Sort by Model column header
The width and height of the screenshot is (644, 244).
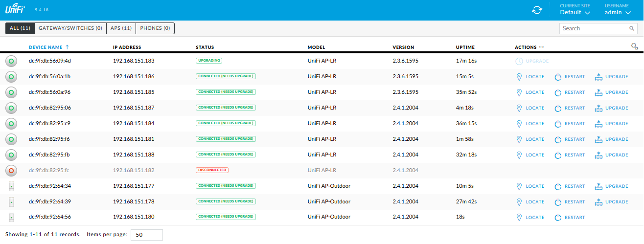click(316, 47)
